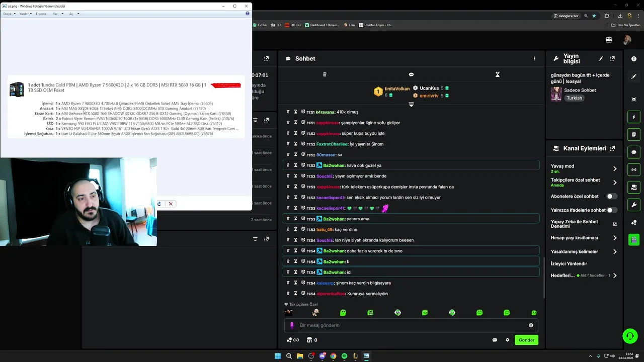Open E-posta menu in Photo Viewer
Image resolution: width=644 pixels, height=362 pixels.
pos(41,14)
